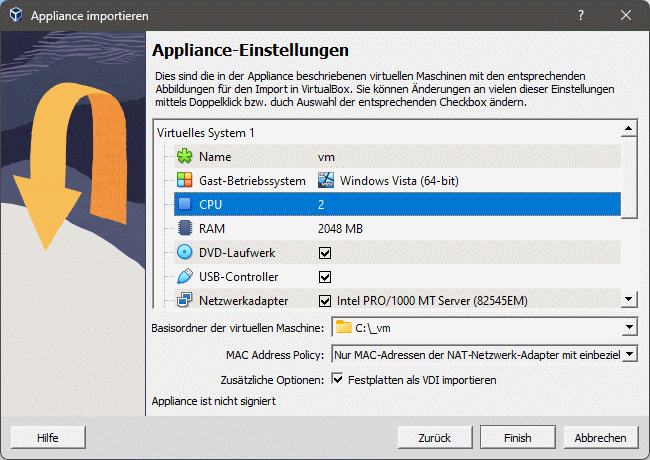Close the Appliance importieren dialog

pyautogui.click(x=626, y=16)
